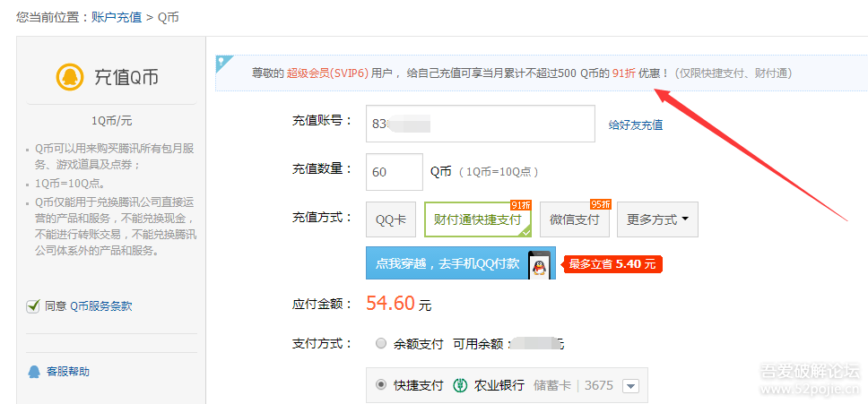Click the QQ penguin logo beside 充值Q币

click(70, 77)
